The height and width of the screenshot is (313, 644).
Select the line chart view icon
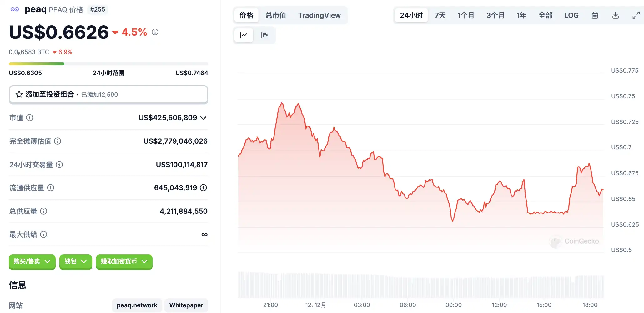click(244, 35)
